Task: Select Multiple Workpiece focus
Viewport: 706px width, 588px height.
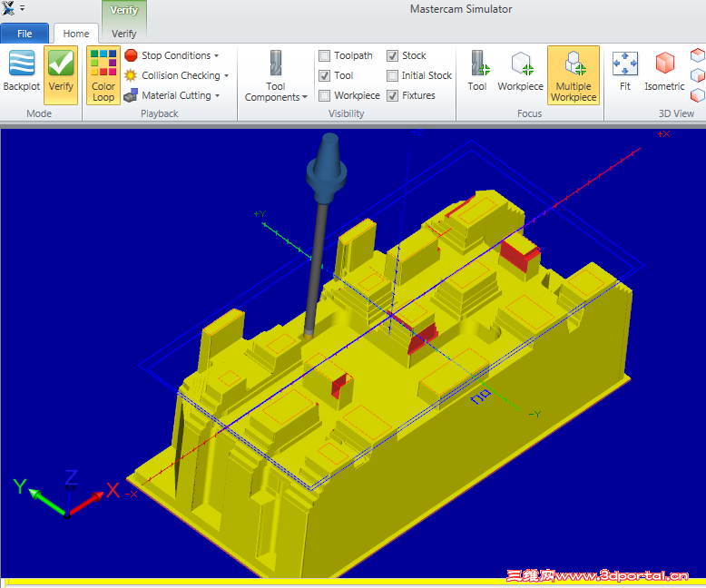Action: point(574,75)
